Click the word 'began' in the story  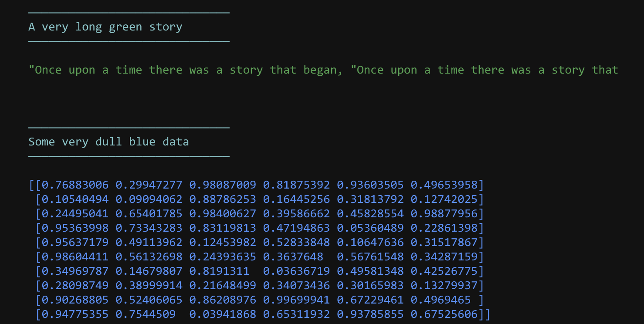pyautogui.click(x=320, y=70)
